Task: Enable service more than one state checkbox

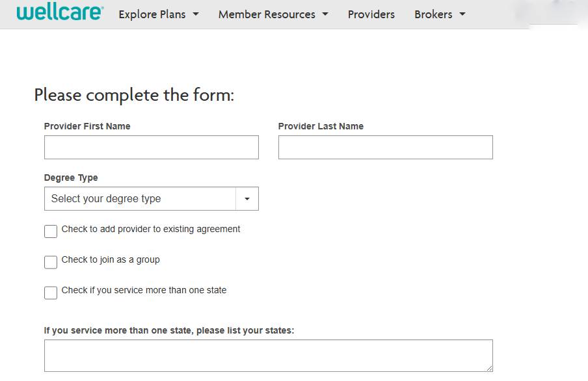Action: click(51, 293)
